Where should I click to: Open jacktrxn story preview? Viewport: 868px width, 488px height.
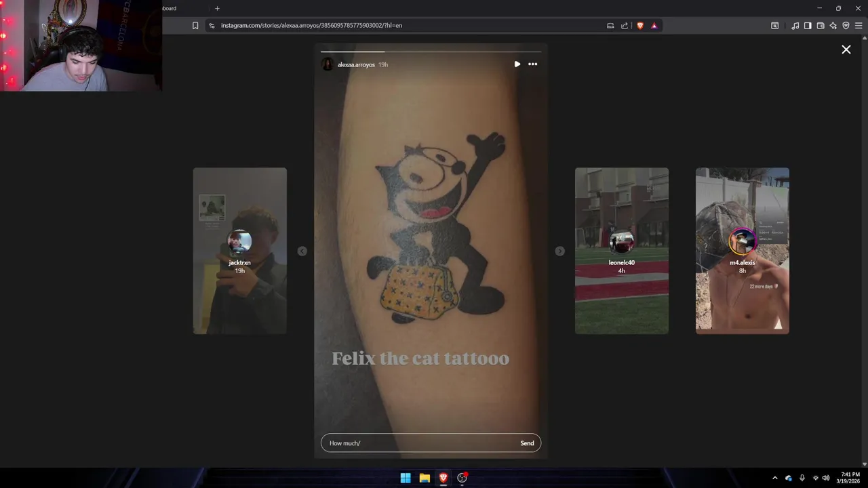pyautogui.click(x=240, y=251)
